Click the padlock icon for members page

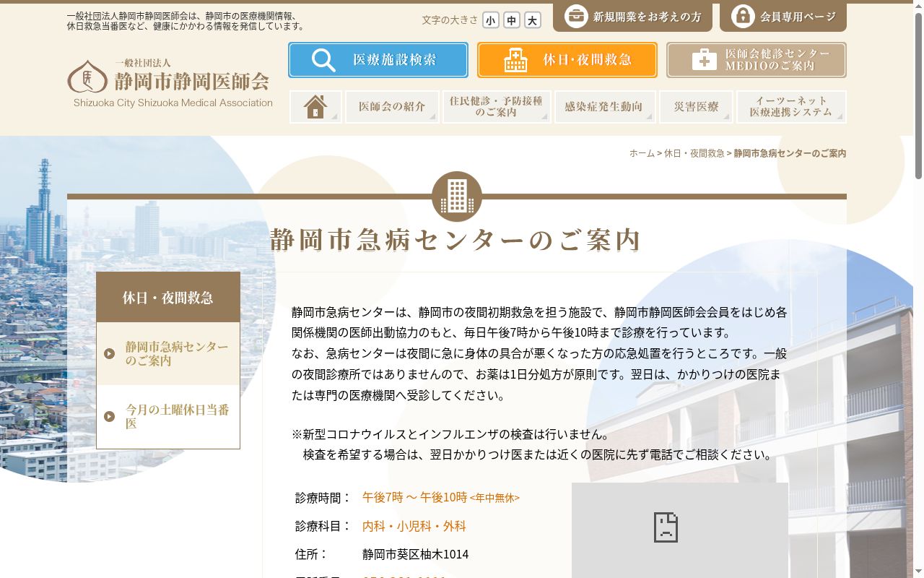click(743, 16)
